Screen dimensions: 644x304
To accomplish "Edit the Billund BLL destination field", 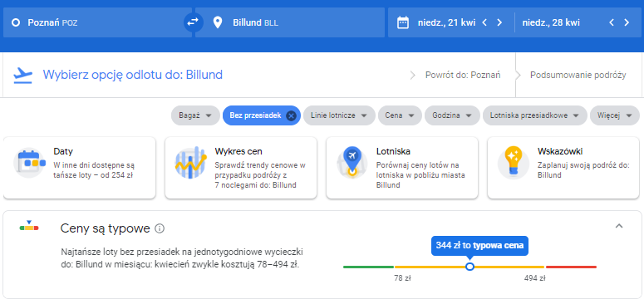I will 290,22.
